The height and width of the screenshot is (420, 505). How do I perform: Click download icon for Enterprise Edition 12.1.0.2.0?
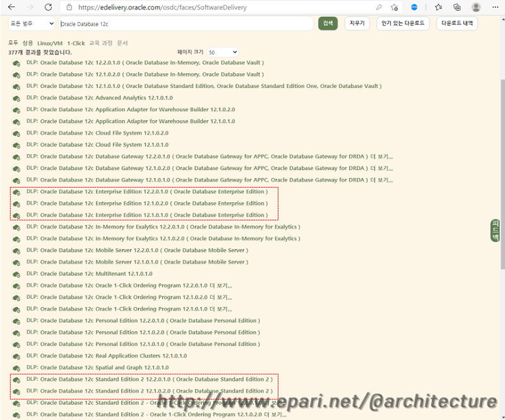tap(16, 204)
